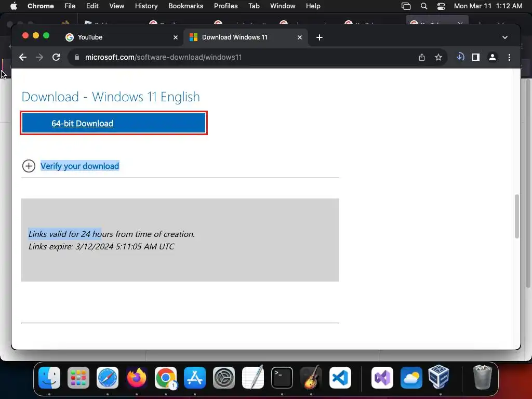This screenshot has height=399, width=532.
Task: Toggle Chrome side panel icon
Action: point(476,57)
